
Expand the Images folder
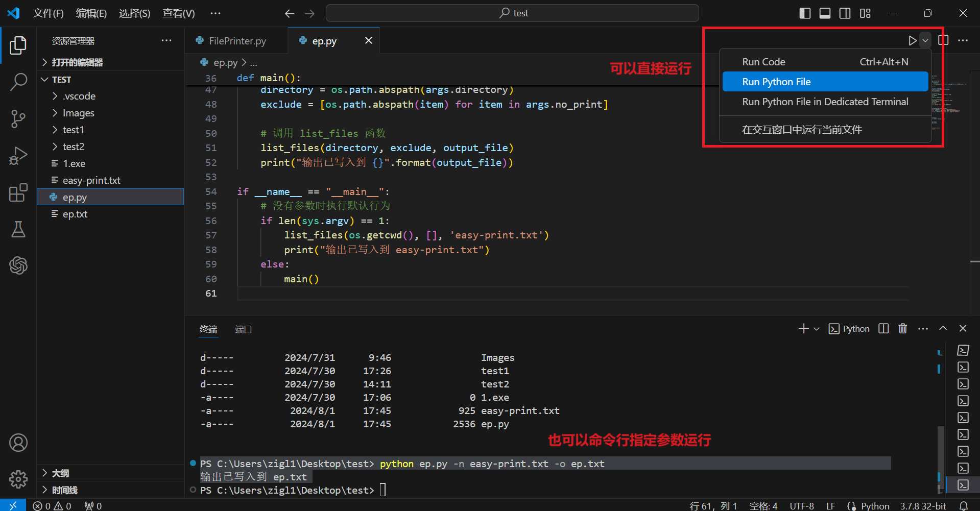point(78,113)
